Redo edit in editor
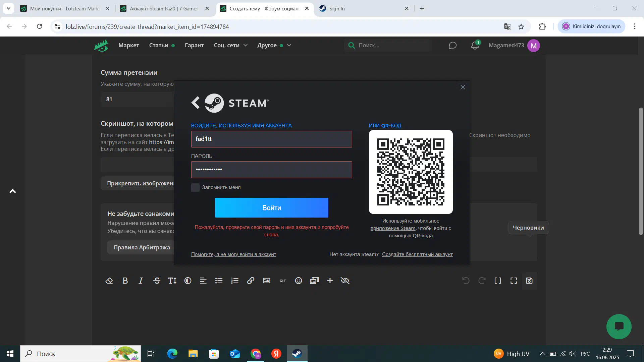This screenshot has width=644, height=362. [482, 281]
